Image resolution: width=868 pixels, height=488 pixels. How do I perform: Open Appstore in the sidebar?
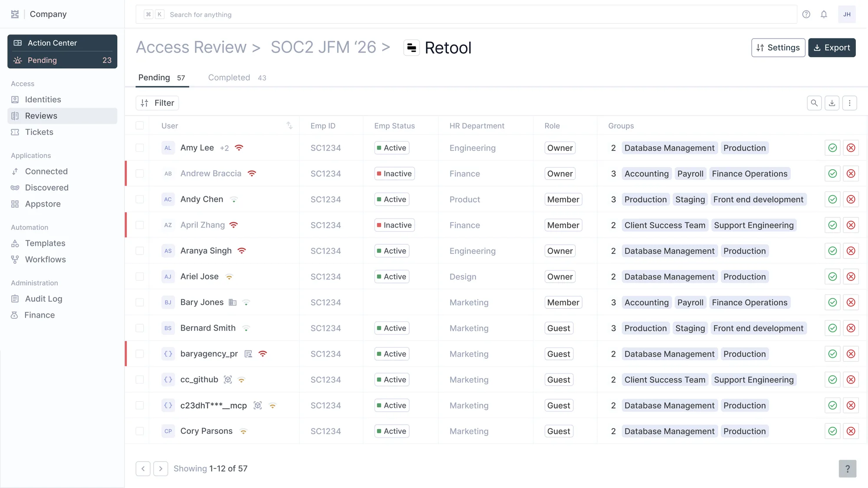pyautogui.click(x=62, y=204)
